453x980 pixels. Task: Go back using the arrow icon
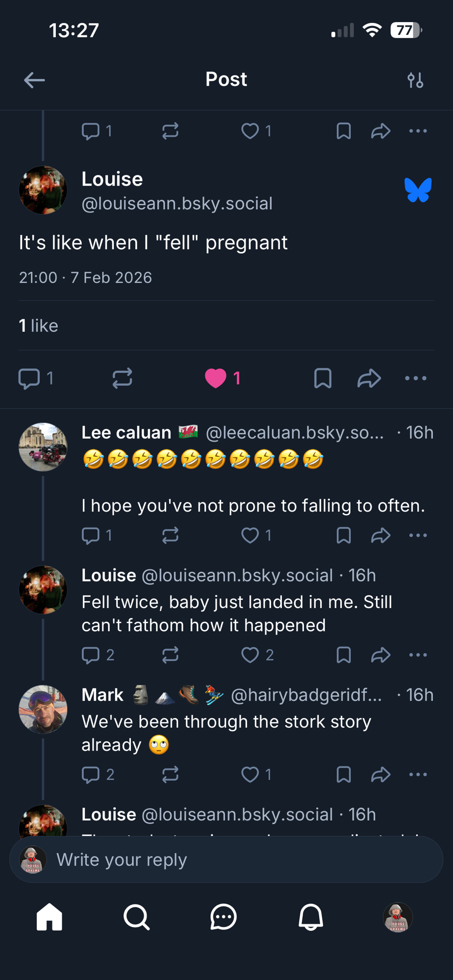click(x=34, y=80)
